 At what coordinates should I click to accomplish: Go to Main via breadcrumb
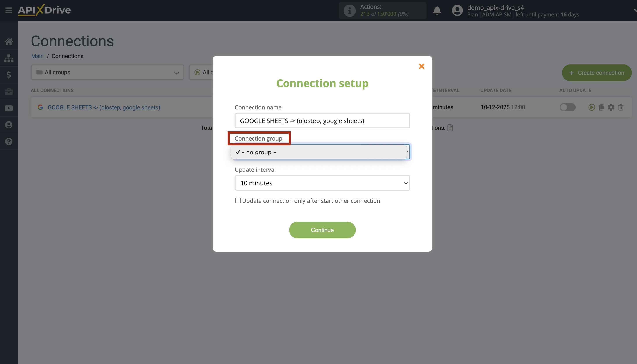pos(37,56)
